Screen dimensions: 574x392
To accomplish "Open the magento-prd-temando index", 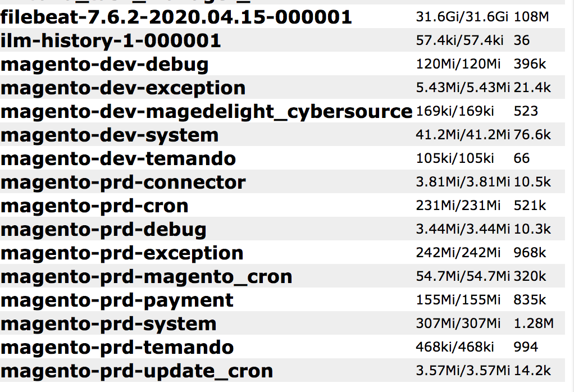I will [x=117, y=348].
